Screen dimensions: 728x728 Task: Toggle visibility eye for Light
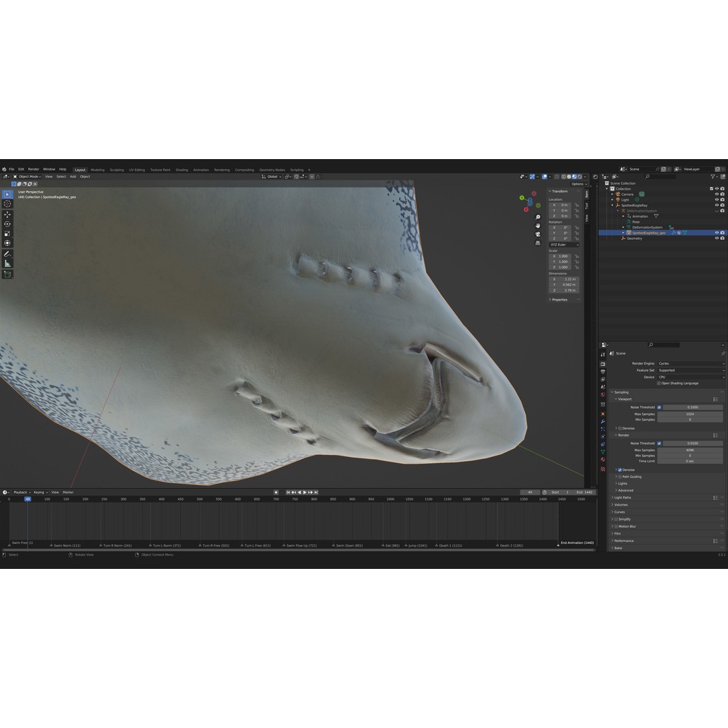coord(717,200)
